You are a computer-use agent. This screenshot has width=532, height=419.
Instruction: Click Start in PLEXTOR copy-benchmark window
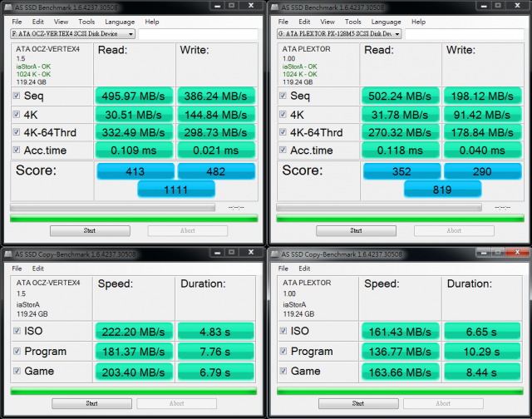(358, 403)
